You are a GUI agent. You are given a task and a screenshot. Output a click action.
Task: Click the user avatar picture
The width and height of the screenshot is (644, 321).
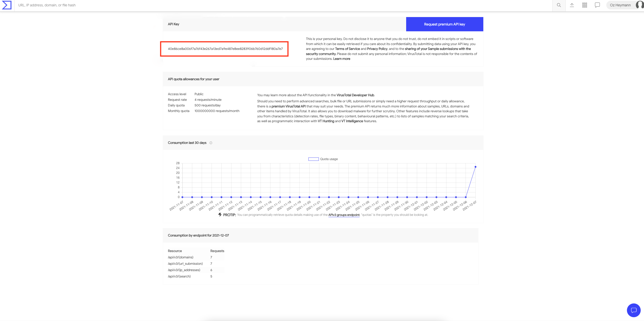tap(640, 5)
